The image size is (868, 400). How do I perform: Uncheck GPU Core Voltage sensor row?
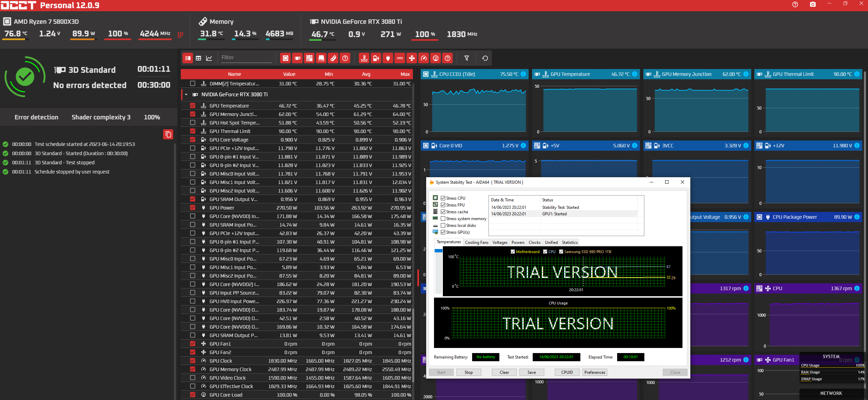pos(193,139)
